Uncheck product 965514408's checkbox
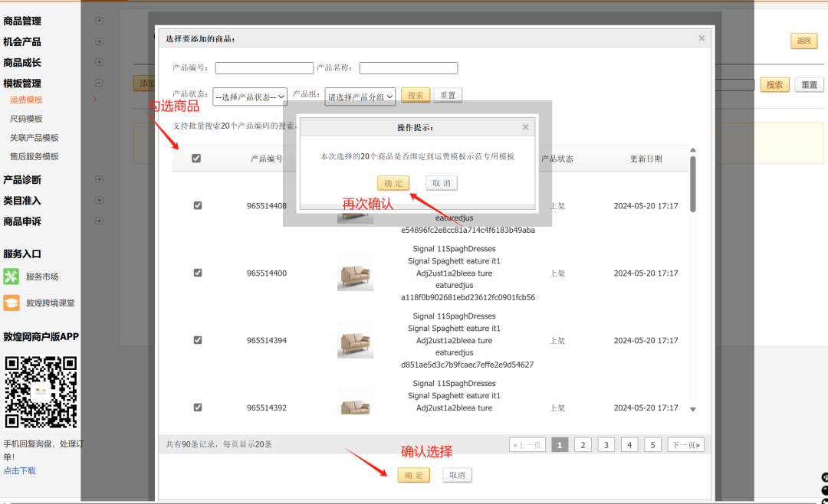 pyautogui.click(x=197, y=205)
